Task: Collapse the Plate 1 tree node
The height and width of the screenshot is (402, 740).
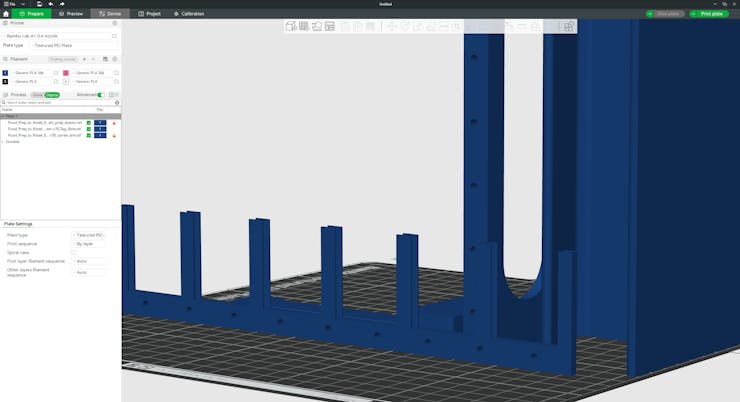Action: (x=3, y=116)
